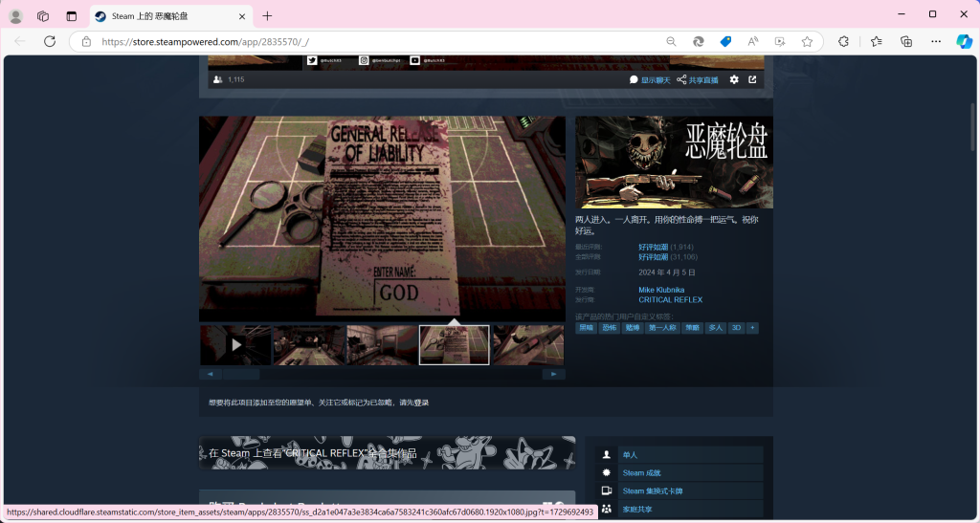This screenshot has width=980, height=523.
Task: Click the 恶魔轮盘 game header image
Action: pos(674,163)
